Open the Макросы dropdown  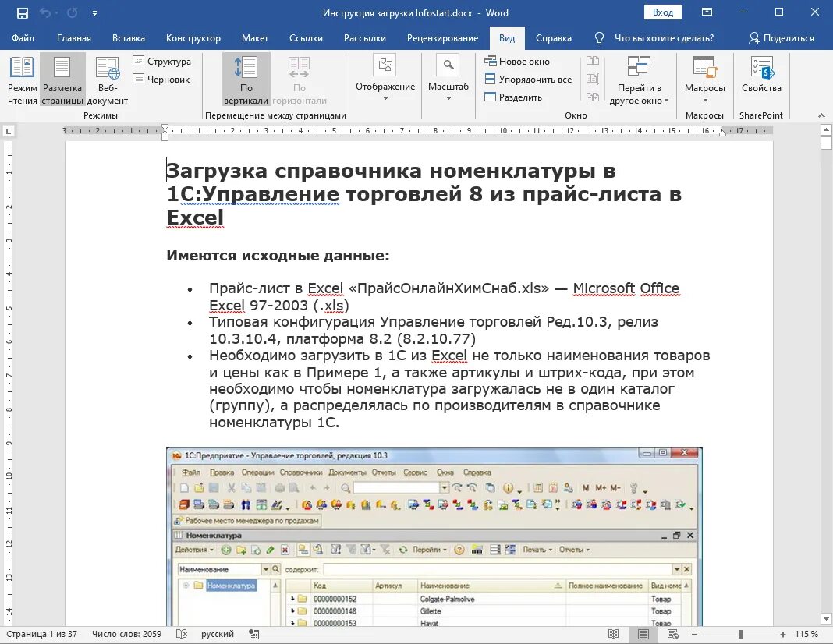pyautogui.click(x=705, y=79)
